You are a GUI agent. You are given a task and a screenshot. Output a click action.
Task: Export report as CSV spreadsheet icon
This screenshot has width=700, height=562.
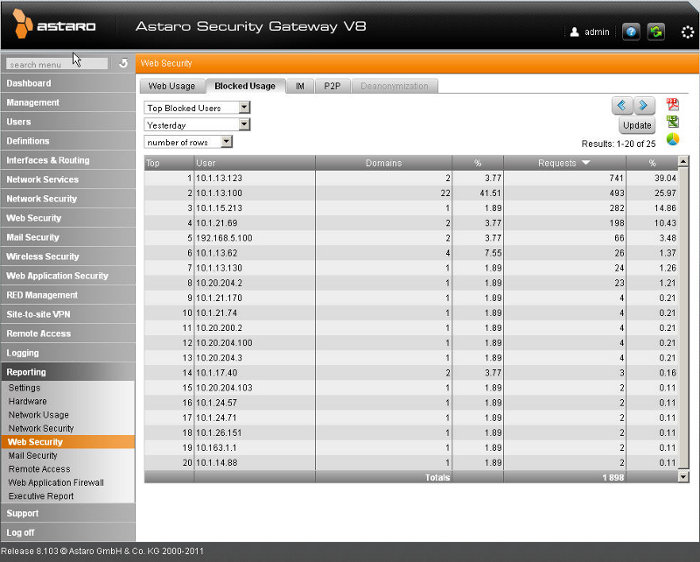pyautogui.click(x=673, y=121)
